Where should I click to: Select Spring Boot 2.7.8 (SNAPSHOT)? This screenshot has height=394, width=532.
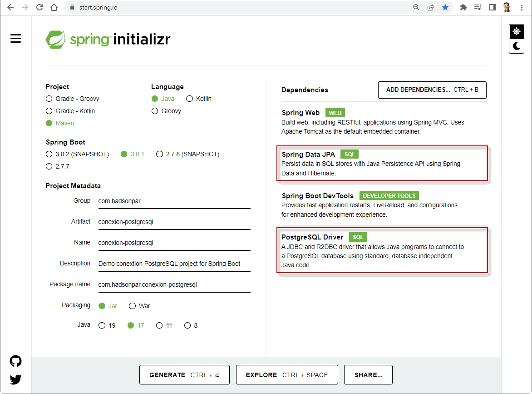coord(187,154)
